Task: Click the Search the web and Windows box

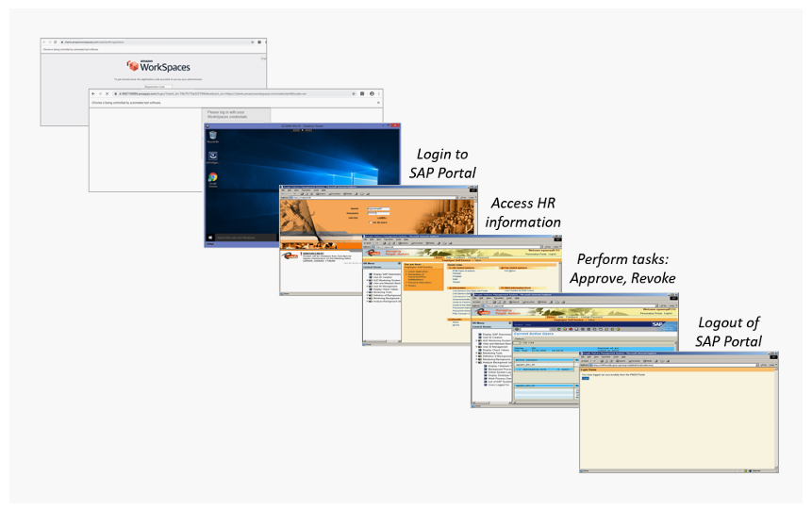Action: (244, 238)
